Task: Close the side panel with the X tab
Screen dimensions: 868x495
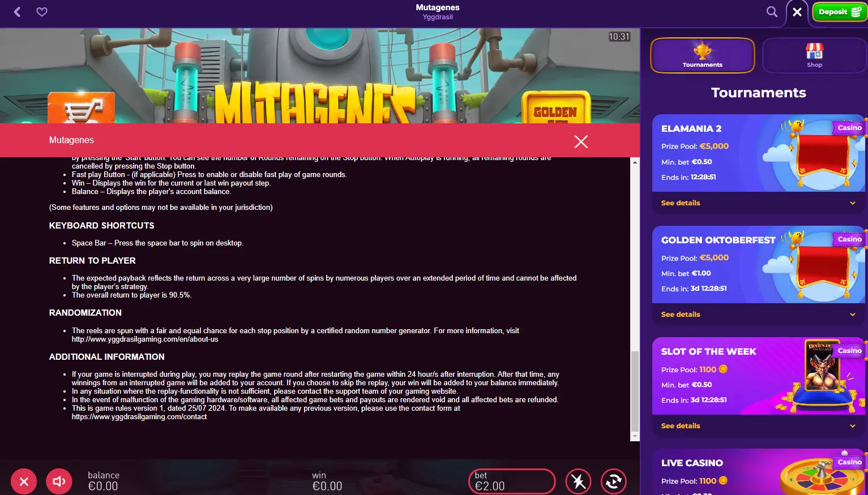Action: [x=797, y=12]
